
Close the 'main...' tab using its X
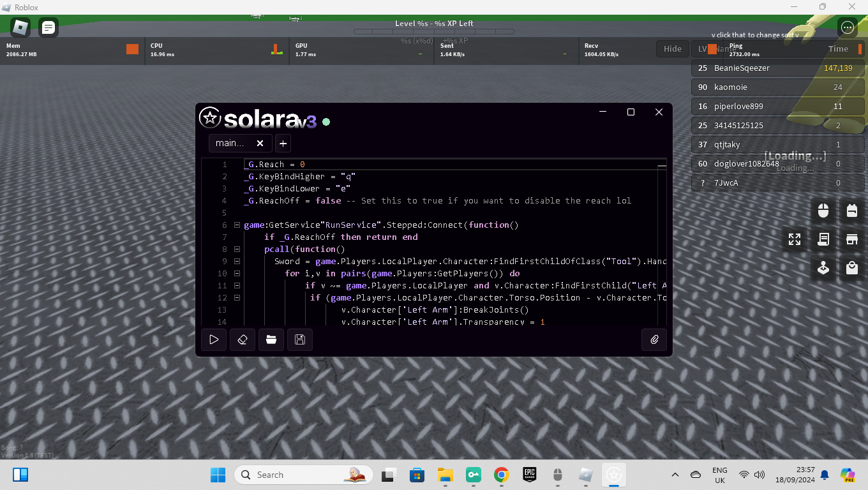[x=260, y=144]
